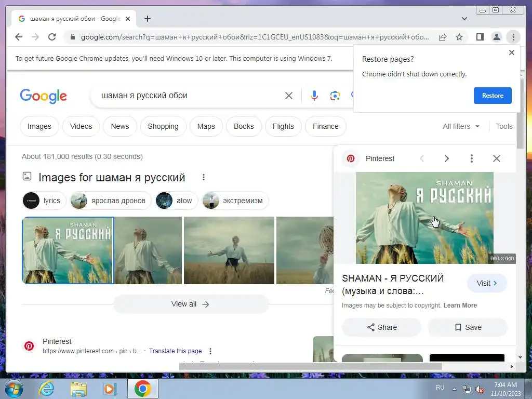Open the Pinterest result site name
Screen dimensions: 532x399
[57, 341]
